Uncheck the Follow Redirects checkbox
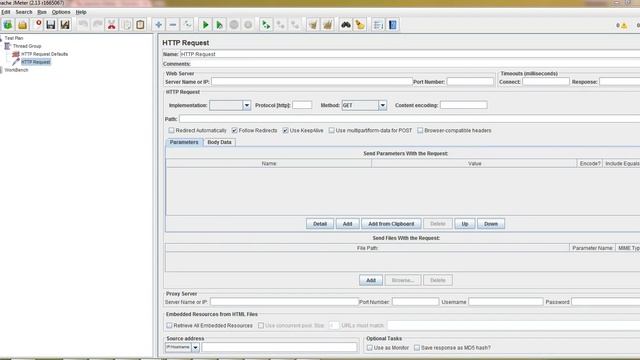This screenshot has width=640, height=360. click(234, 130)
